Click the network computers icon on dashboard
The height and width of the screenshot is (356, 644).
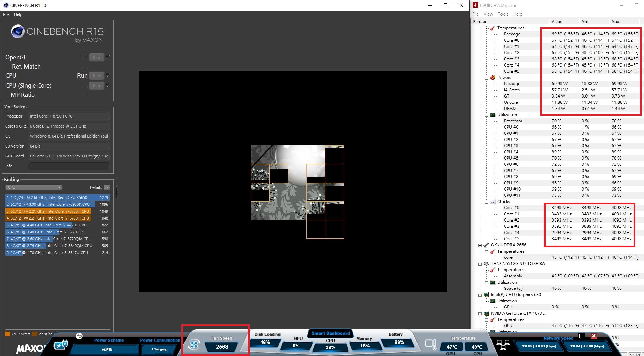pyautogui.click(x=503, y=345)
